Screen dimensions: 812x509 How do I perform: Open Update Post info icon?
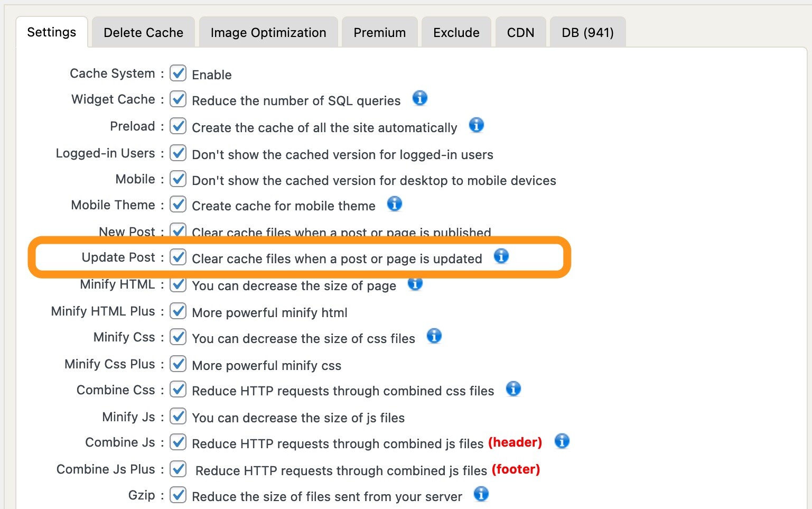[x=501, y=256]
